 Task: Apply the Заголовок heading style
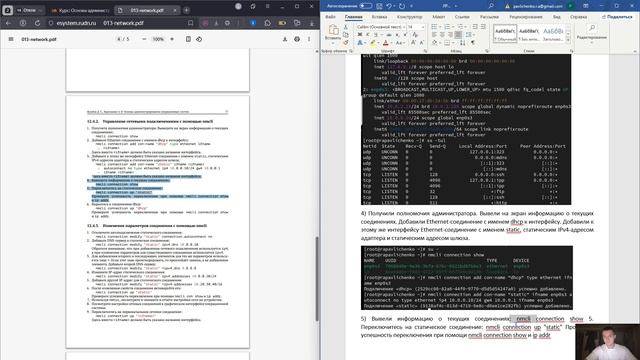pyautogui.click(x=553, y=33)
